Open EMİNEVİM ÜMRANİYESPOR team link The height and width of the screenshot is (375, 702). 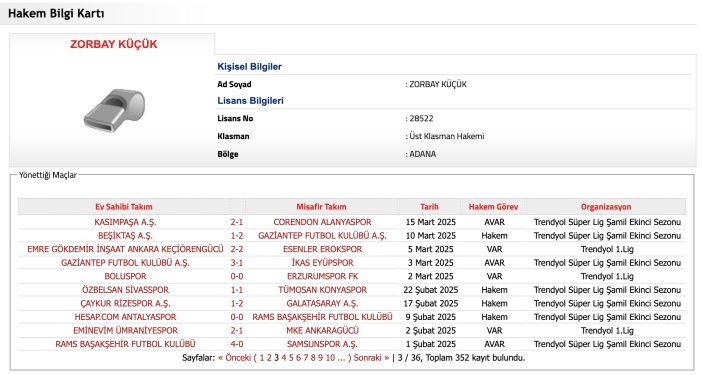click(125, 330)
